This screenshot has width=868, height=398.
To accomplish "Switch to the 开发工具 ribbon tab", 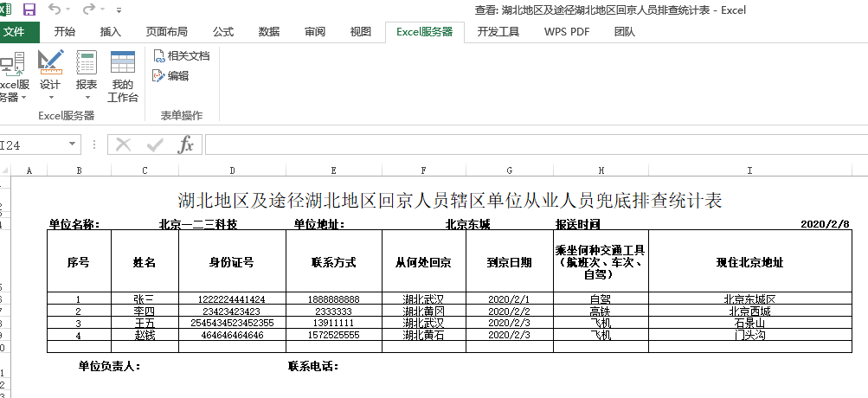I will pos(498,31).
